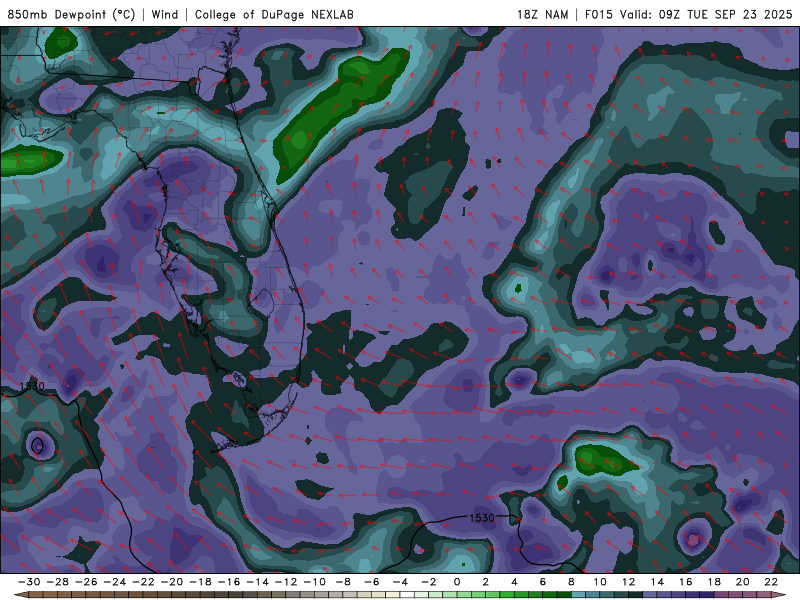The width and height of the screenshot is (800, 600).
Task: Select the "-18" legend value
Action: 201,582
